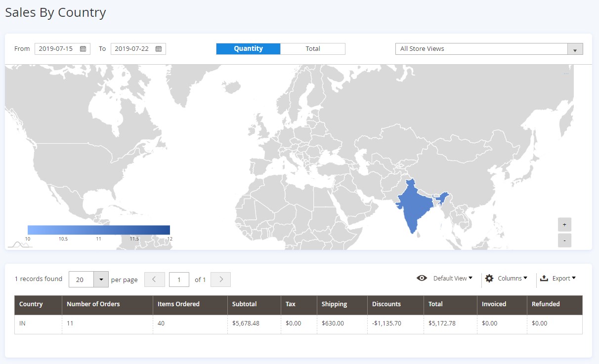Click the eye icon for Default View
599x364 pixels.
pyautogui.click(x=422, y=279)
